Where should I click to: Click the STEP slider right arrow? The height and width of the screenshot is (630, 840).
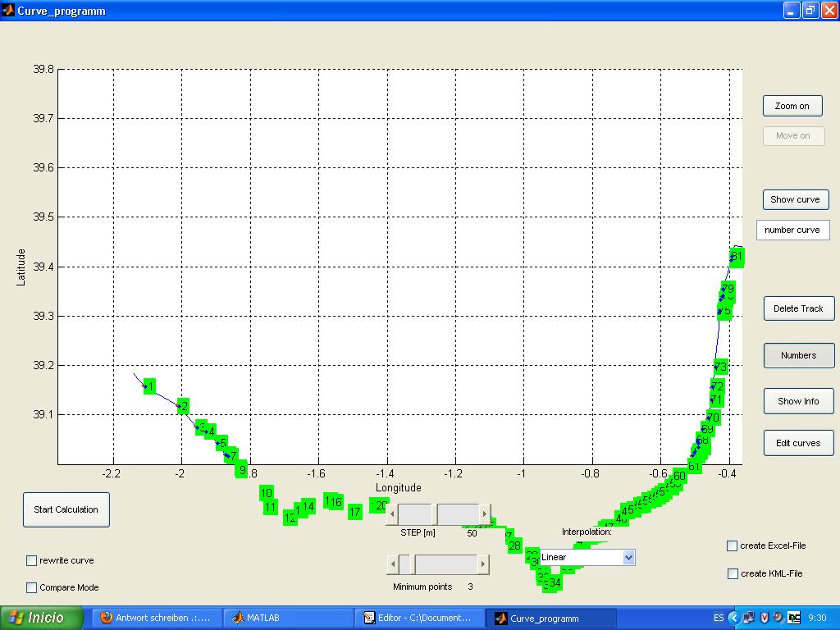[485, 514]
